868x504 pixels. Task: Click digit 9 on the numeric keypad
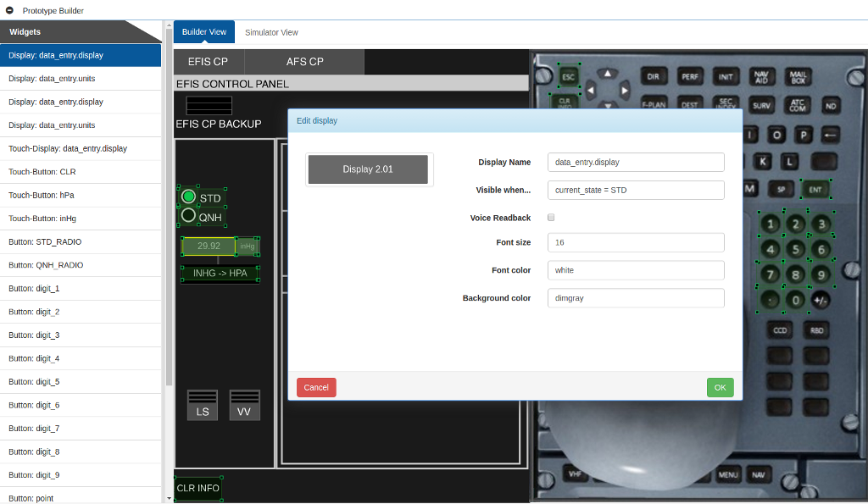pyautogui.click(x=821, y=274)
